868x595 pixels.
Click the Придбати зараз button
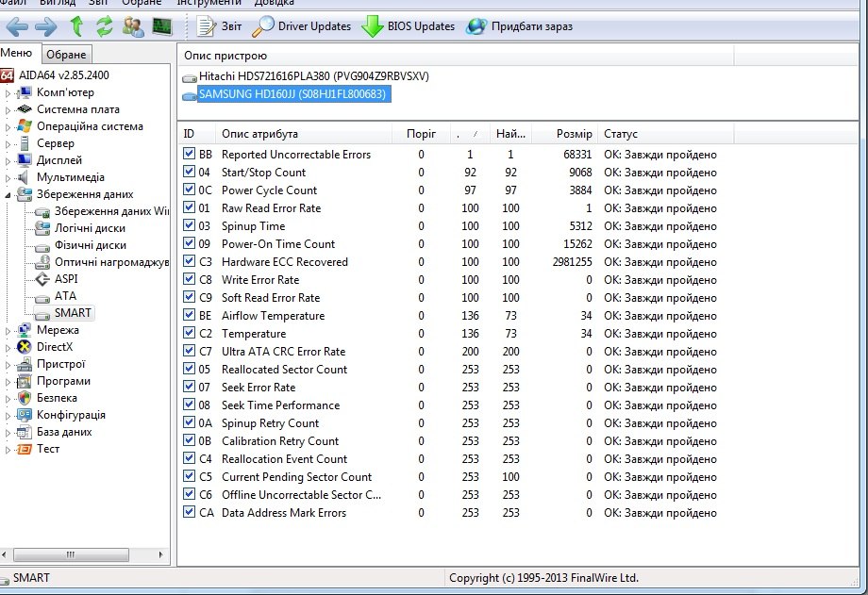pos(519,26)
